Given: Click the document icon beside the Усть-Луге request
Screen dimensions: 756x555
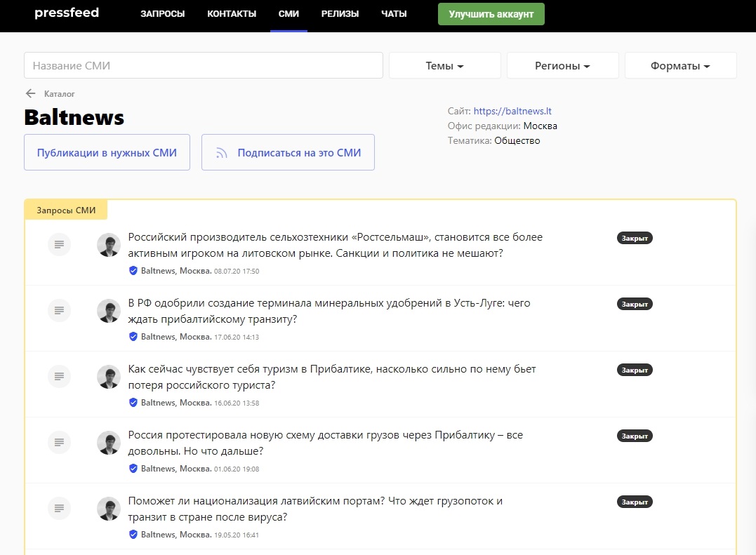Looking at the screenshot, I should (60, 310).
